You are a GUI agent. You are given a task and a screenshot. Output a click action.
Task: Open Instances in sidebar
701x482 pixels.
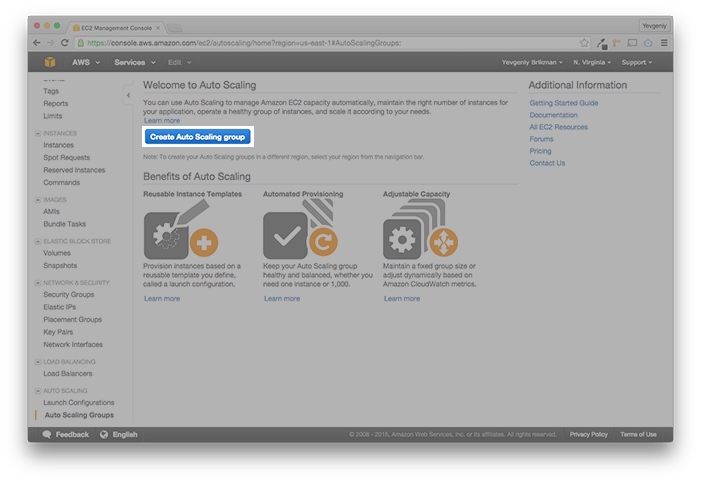(x=59, y=145)
